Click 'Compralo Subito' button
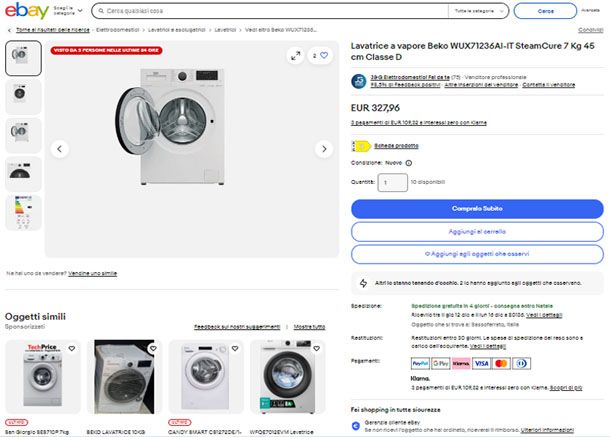This screenshot has height=437, width=610. (x=477, y=209)
